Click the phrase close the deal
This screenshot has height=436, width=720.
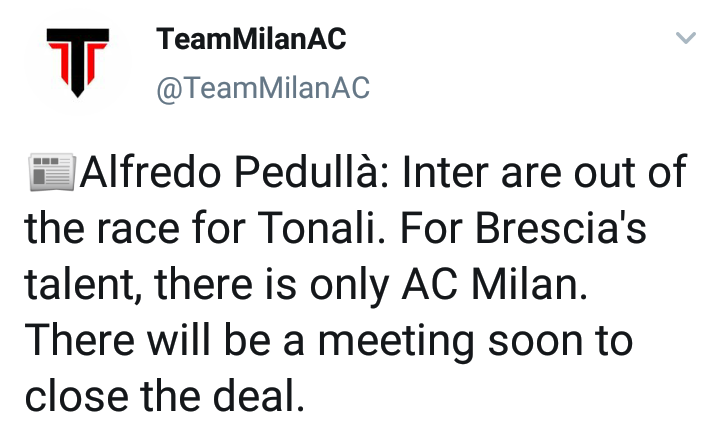pyautogui.click(x=162, y=398)
